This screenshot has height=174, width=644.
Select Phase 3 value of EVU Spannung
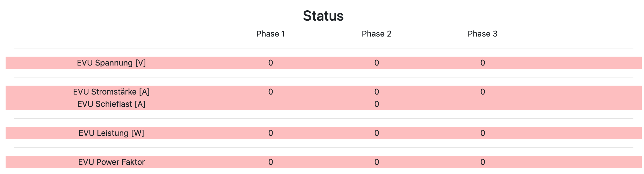(x=482, y=63)
